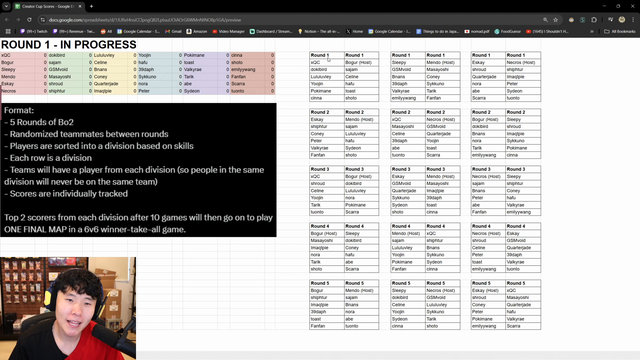Open the Chrome three-dot menu

point(633,20)
